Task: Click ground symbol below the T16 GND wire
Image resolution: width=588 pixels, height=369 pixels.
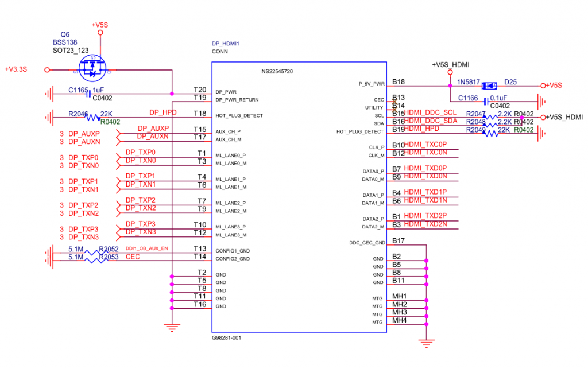Action: [171, 328]
